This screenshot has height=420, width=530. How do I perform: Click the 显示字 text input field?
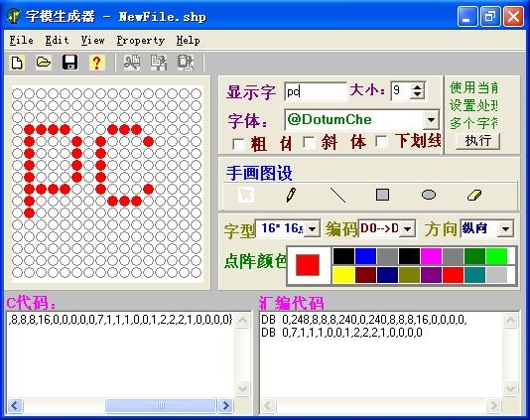point(316,91)
